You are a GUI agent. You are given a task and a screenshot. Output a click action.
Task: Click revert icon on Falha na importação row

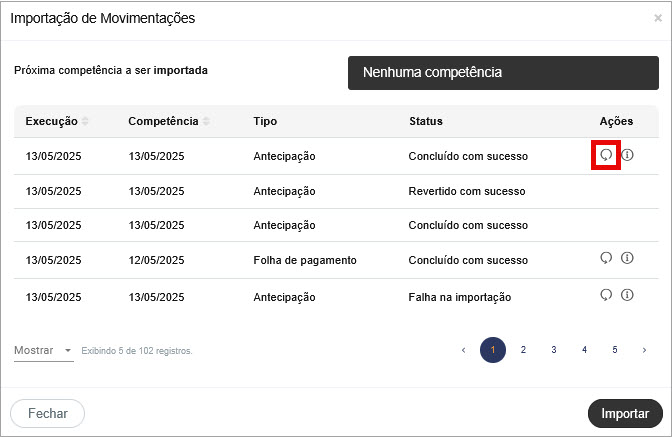[x=606, y=295]
